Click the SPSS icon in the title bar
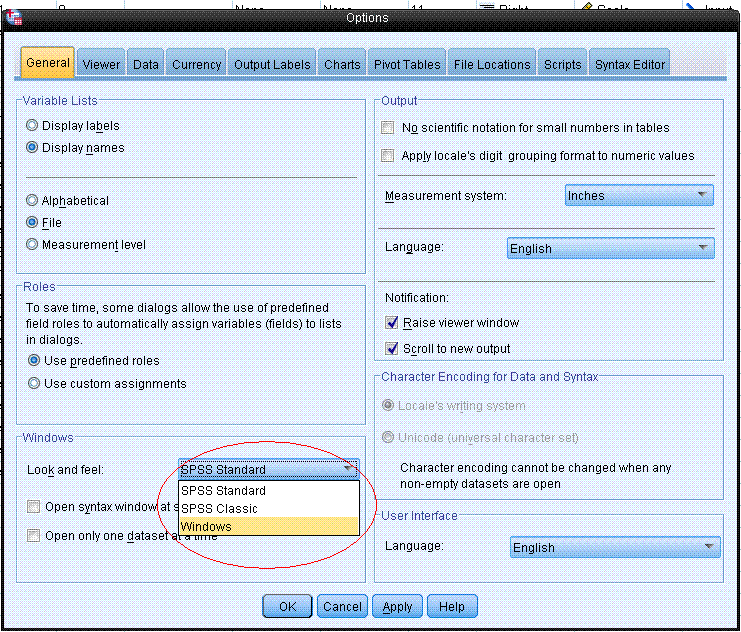This screenshot has height=632, width=741. coord(13,17)
